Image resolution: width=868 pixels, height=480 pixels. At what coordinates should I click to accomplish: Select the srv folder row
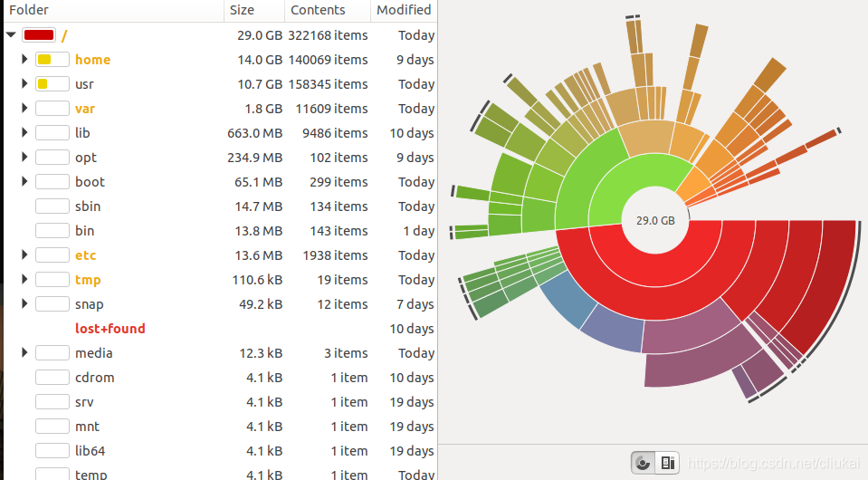pyautogui.click(x=220, y=402)
